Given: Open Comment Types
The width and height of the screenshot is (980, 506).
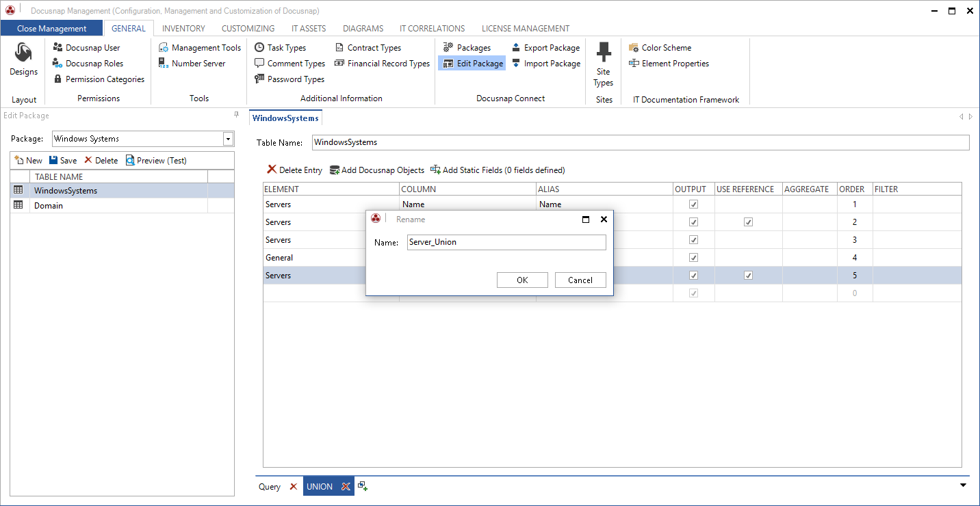Looking at the screenshot, I should [x=289, y=64].
